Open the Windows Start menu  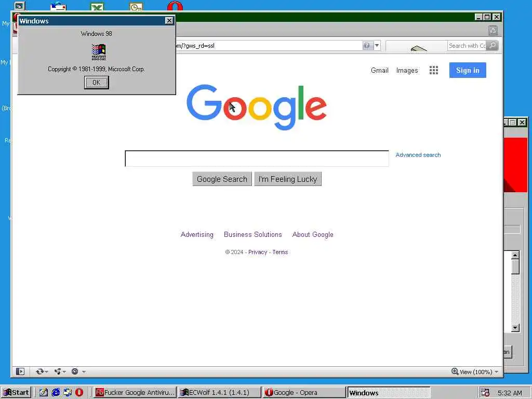(16, 393)
